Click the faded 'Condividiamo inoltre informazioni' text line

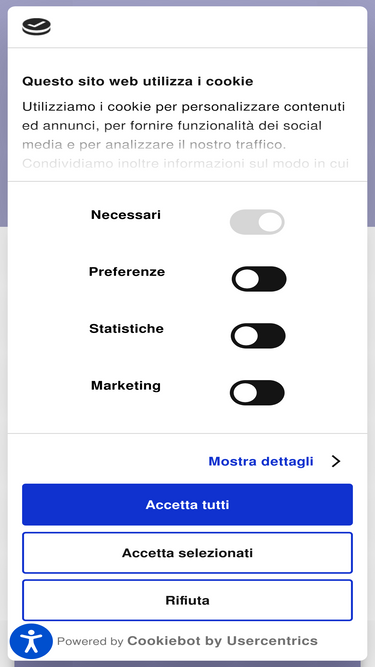click(185, 163)
